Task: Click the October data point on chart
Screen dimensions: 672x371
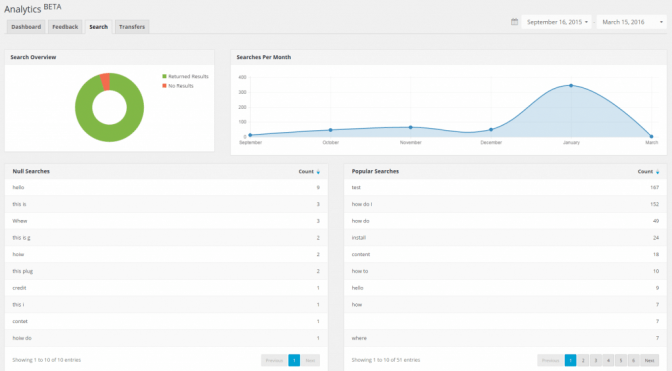Action: (x=330, y=130)
